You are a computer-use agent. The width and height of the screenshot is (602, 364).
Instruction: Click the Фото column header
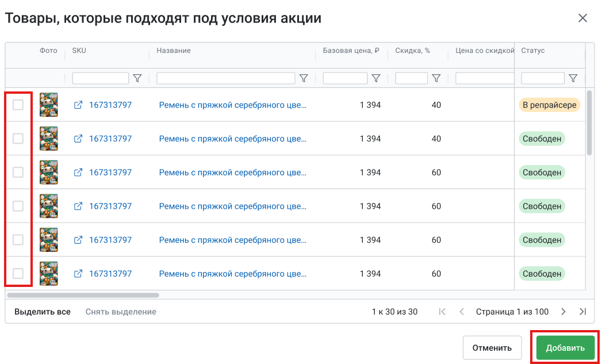coord(48,51)
